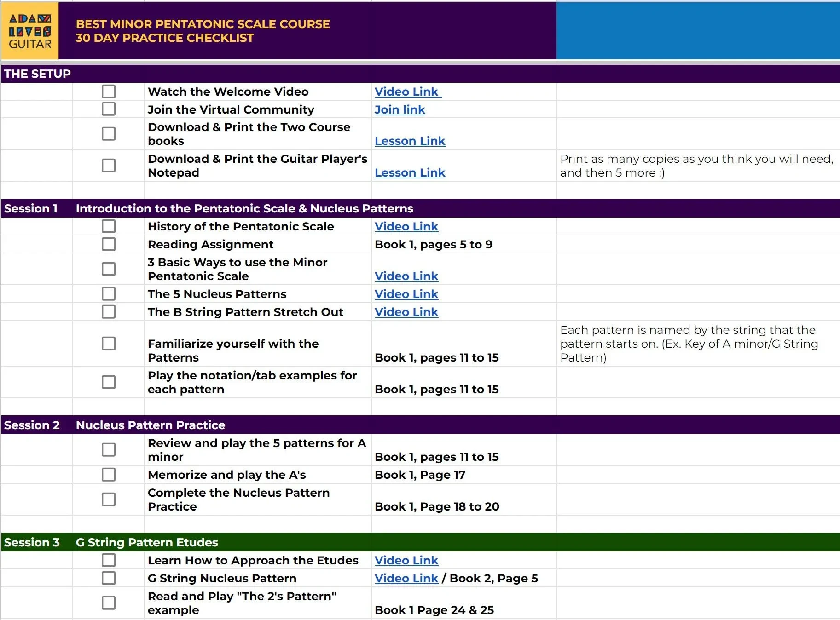The height and width of the screenshot is (620, 840).
Task: Open B String Pattern Stretch Out Video Link
Action: [x=406, y=312]
